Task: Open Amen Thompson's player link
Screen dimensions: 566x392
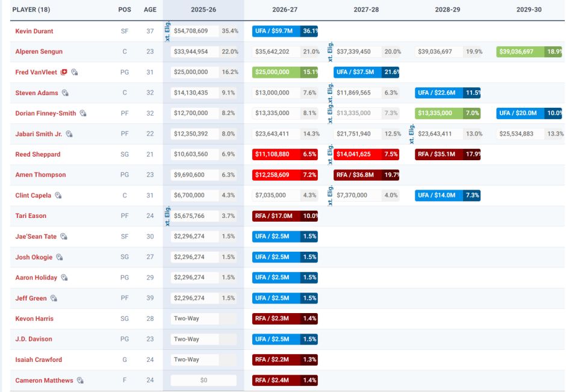Action: click(40, 175)
